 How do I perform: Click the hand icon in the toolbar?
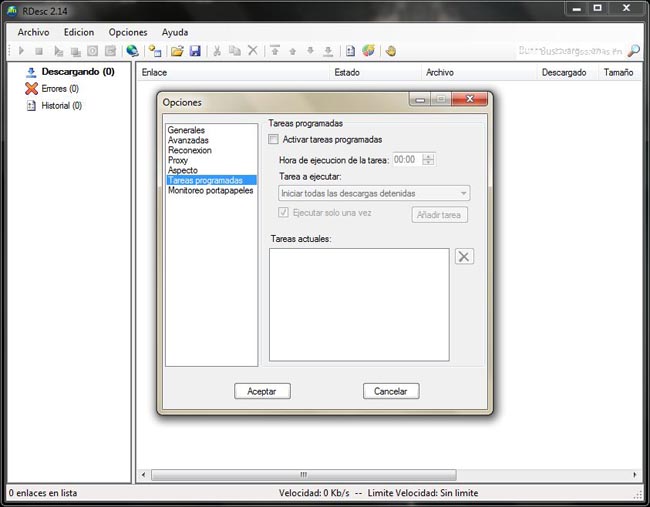pyautogui.click(x=390, y=51)
